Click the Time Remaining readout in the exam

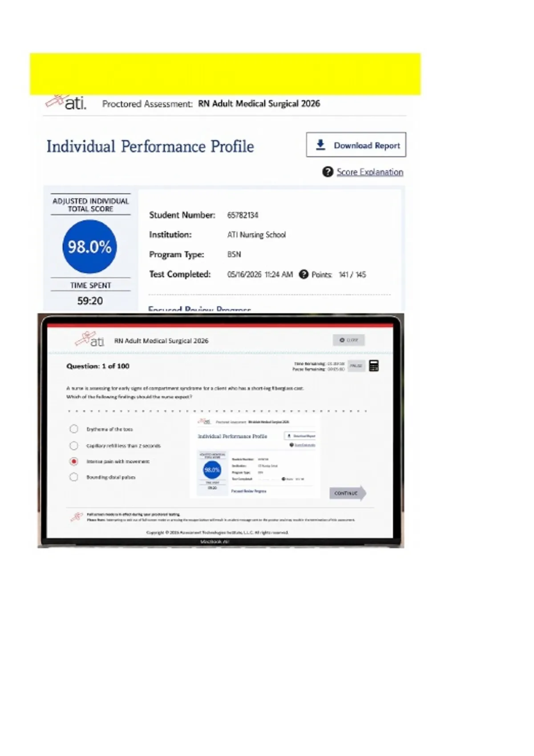coord(319,364)
